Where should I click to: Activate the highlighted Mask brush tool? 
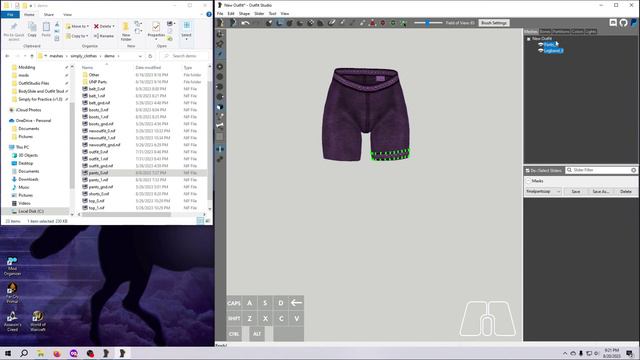280,23
